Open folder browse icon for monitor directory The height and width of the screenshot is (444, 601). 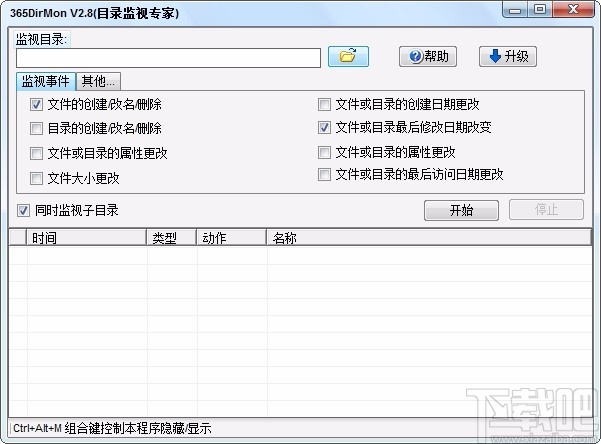[x=348, y=57]
